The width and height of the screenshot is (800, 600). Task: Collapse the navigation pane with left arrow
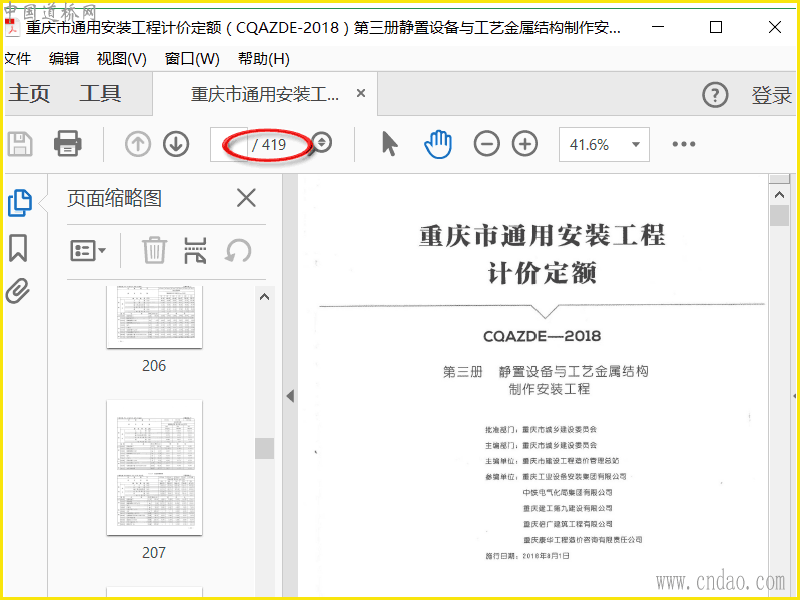coord(290,396)
